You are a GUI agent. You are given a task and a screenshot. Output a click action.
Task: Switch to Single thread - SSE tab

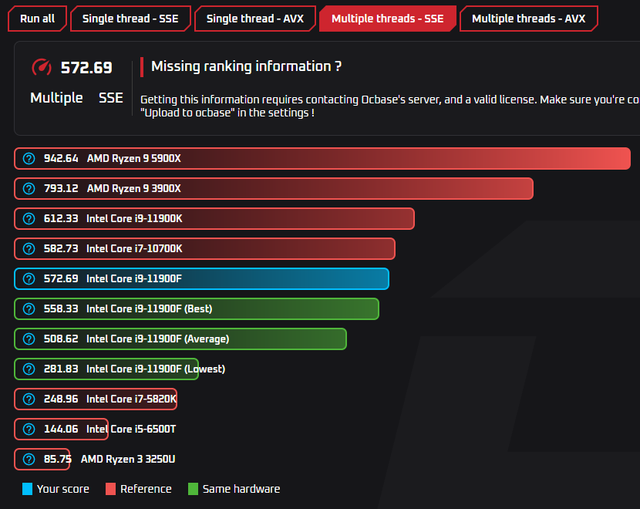[x=130, y=19]
